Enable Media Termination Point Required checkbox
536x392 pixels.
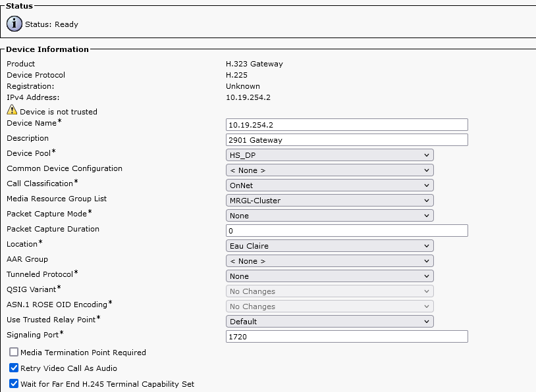click(14, 353)
